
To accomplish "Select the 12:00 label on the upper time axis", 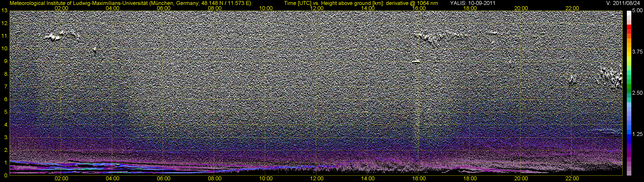I will tap(317, 8).
